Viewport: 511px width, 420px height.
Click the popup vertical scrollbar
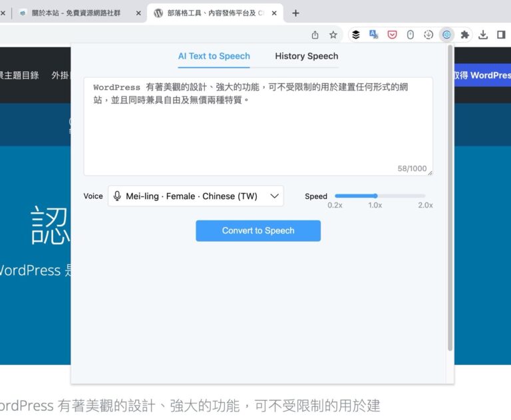[450, 198]
